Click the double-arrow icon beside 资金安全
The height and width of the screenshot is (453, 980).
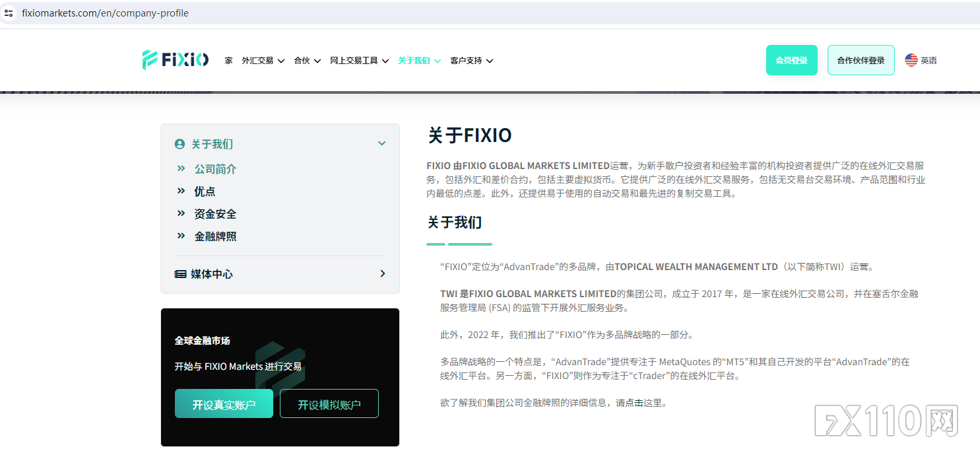[181, 213]
